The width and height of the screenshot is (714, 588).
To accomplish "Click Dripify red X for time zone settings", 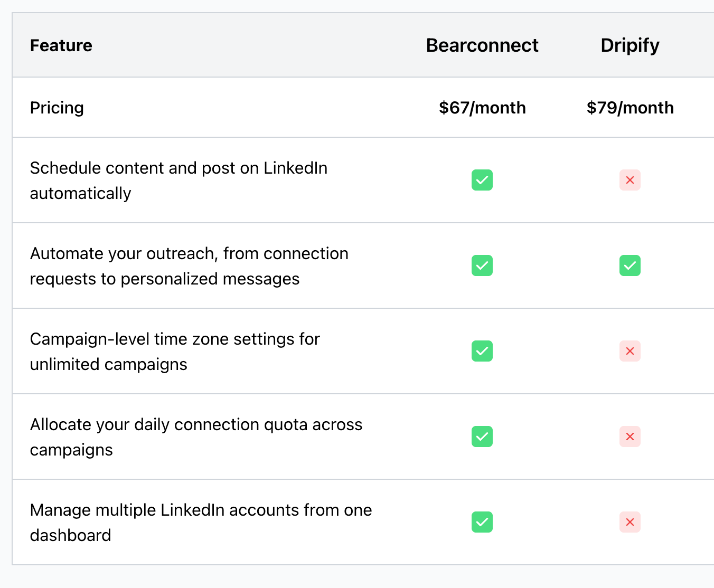I will (630, 351).
